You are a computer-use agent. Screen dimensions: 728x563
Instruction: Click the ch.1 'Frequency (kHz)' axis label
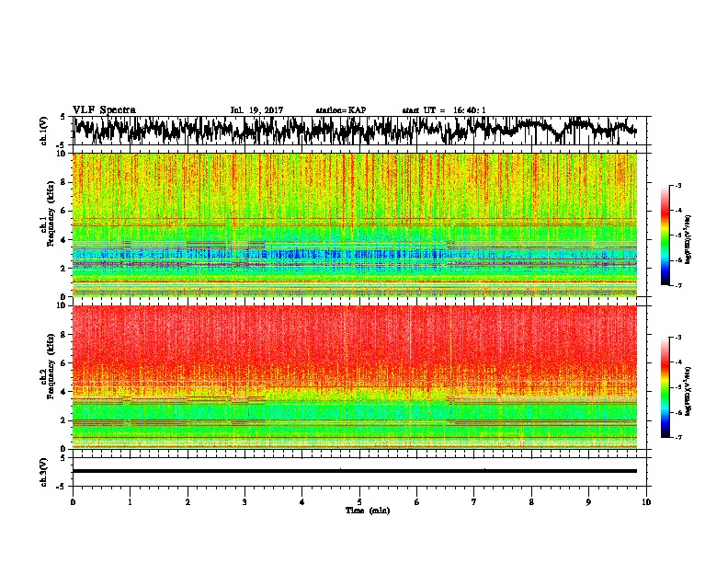coord(51,213)
